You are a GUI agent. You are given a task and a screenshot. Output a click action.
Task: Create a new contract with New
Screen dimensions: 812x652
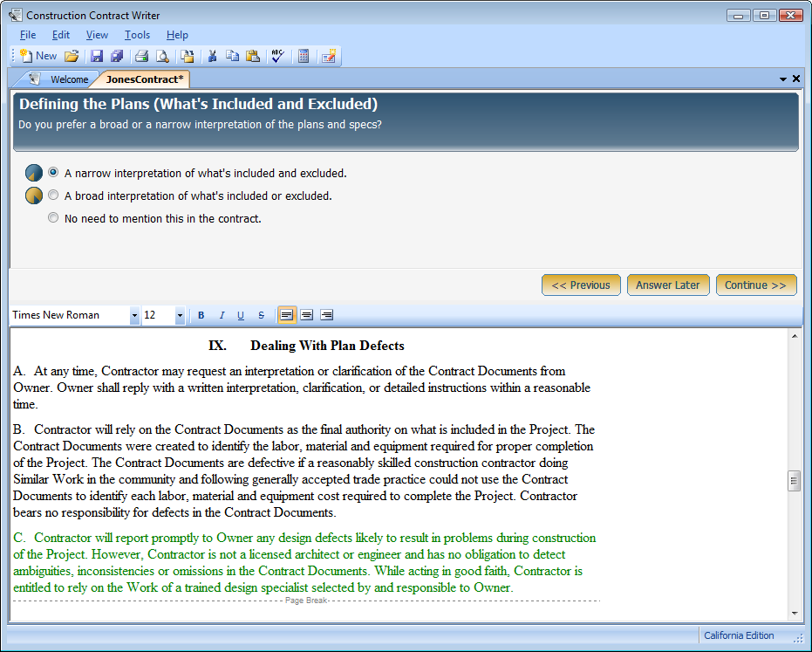pyautogui.click(x=38, y=56)
